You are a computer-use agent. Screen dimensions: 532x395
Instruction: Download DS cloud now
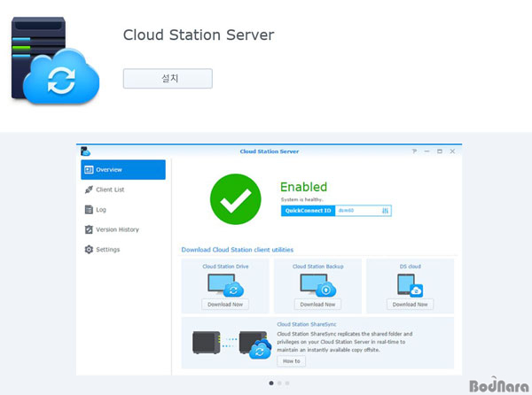410,305
